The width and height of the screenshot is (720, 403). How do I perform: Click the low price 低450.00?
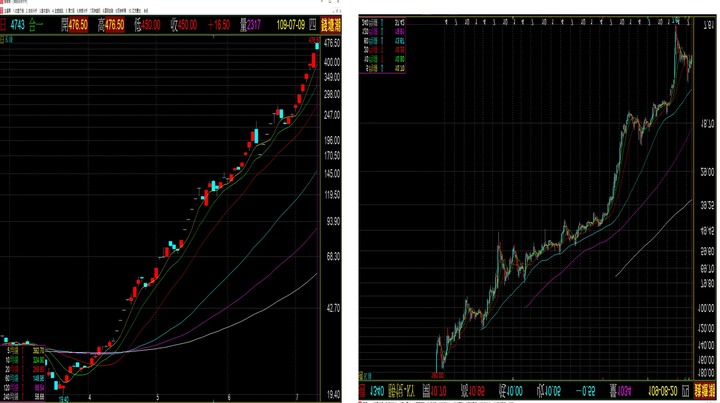coord(147,25)
